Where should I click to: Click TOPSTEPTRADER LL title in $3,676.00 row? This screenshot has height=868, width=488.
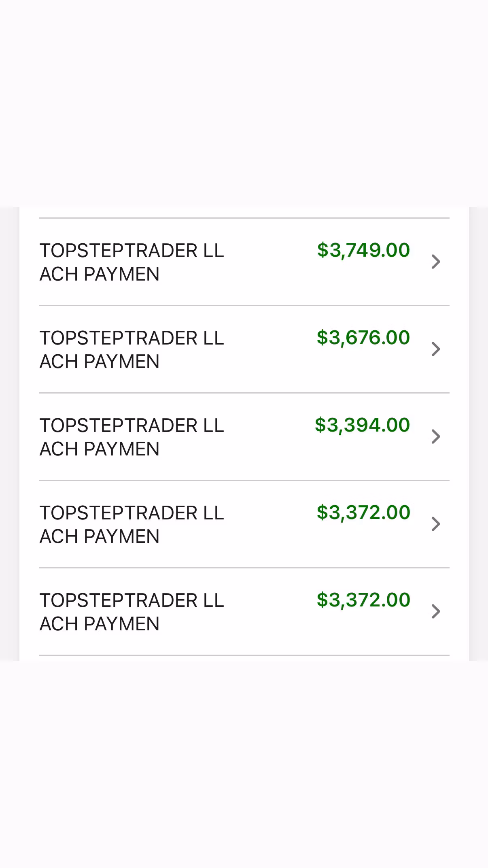132,338
